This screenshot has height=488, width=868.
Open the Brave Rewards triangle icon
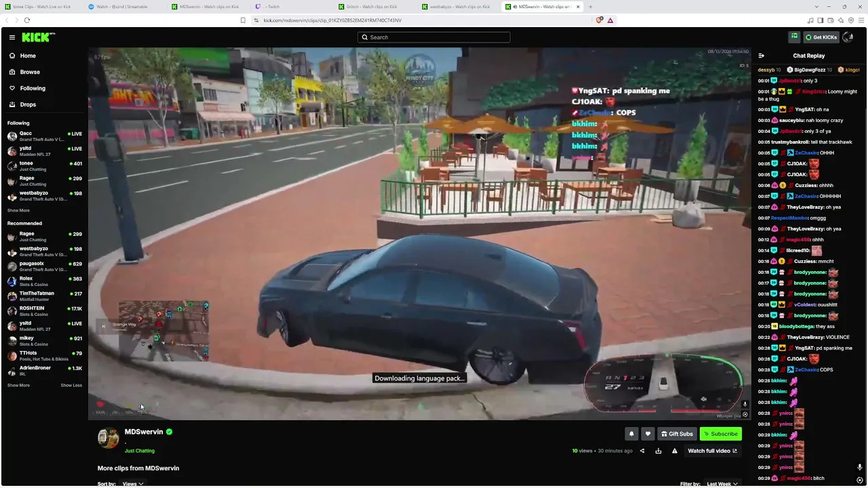(x=610, y=20)
